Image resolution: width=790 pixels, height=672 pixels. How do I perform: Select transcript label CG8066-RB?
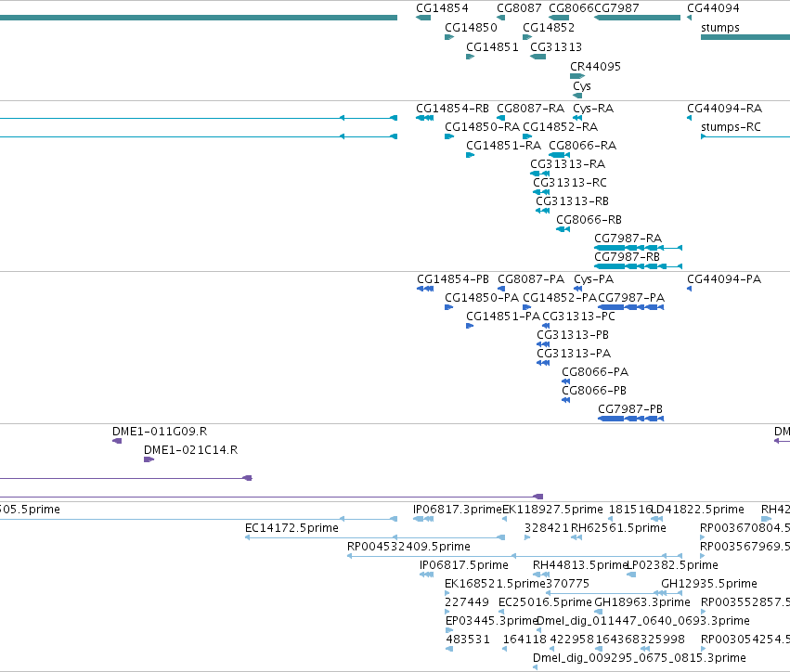[x=589, y=221]
